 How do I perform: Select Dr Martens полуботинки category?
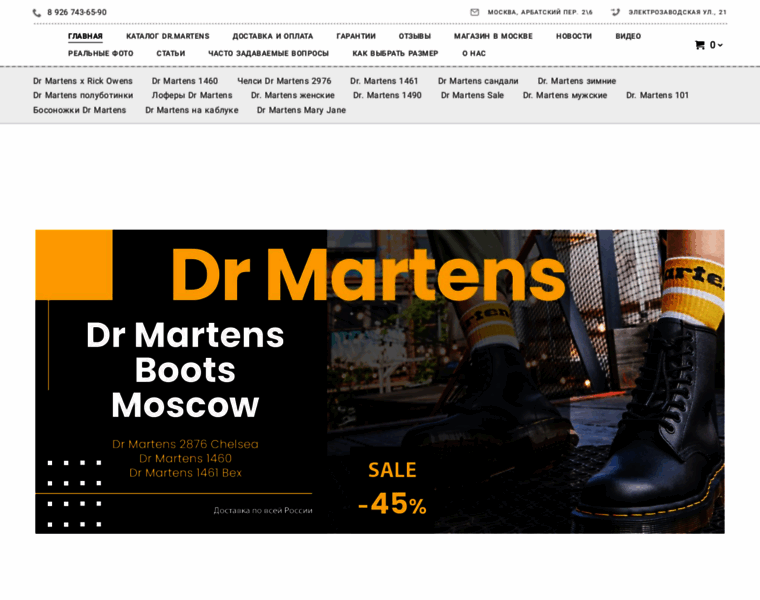(83, 95)
